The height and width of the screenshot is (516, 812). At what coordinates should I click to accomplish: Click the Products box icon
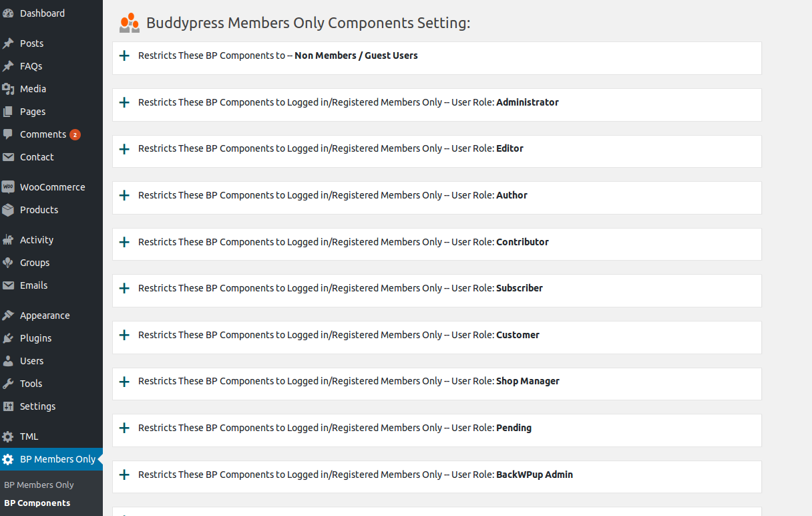click(8, 210)
